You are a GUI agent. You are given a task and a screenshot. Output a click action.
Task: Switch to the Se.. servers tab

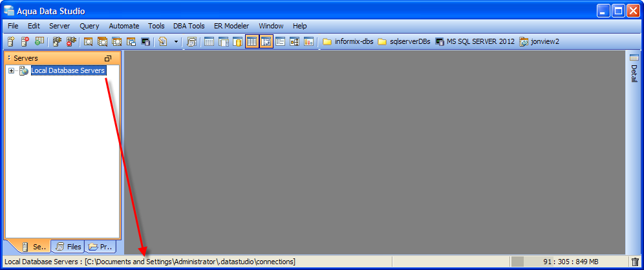click(x=34, y=247)
